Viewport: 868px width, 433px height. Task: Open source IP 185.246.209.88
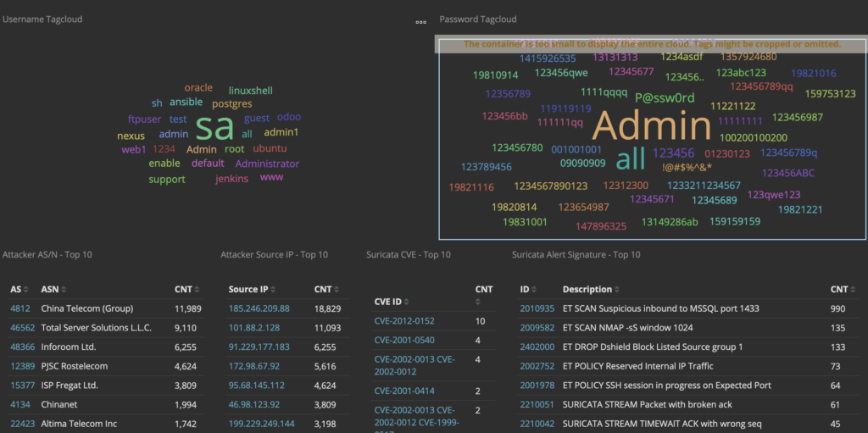tap(259, 308)
